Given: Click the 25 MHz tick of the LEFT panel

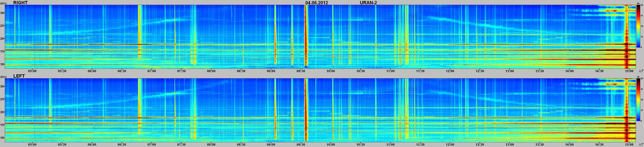Looking at the screenshot, I should (x=2, y=99).
